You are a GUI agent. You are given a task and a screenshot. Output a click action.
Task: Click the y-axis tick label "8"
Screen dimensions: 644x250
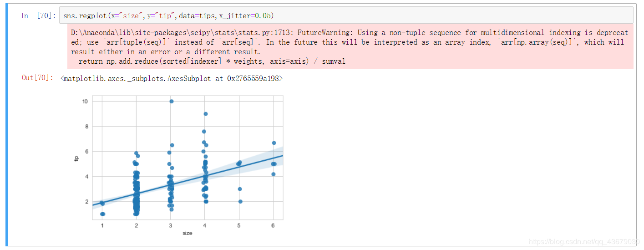[86, 126]
